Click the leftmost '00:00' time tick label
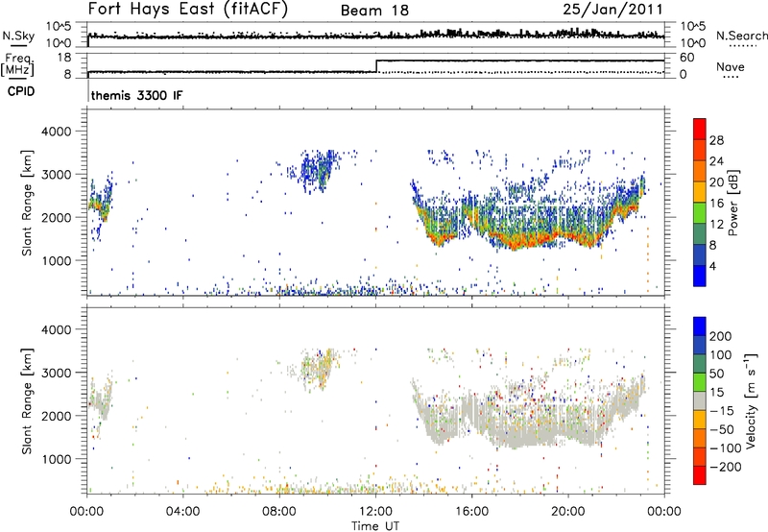 [87, 512]
